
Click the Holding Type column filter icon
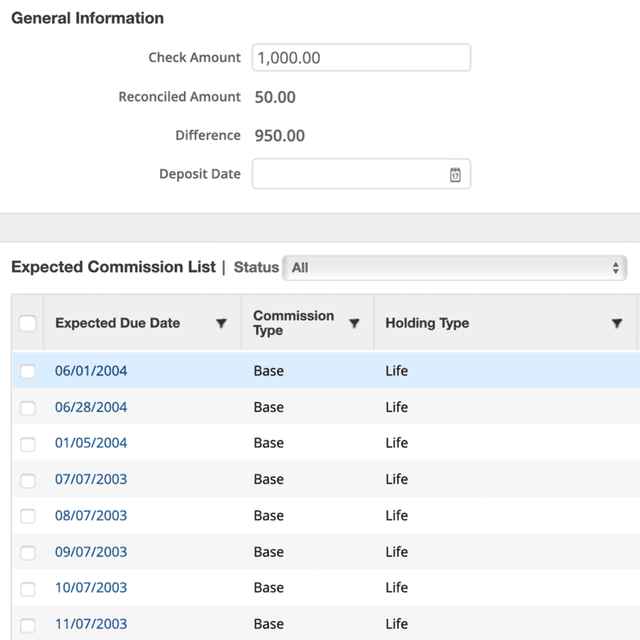click(618, 323)
